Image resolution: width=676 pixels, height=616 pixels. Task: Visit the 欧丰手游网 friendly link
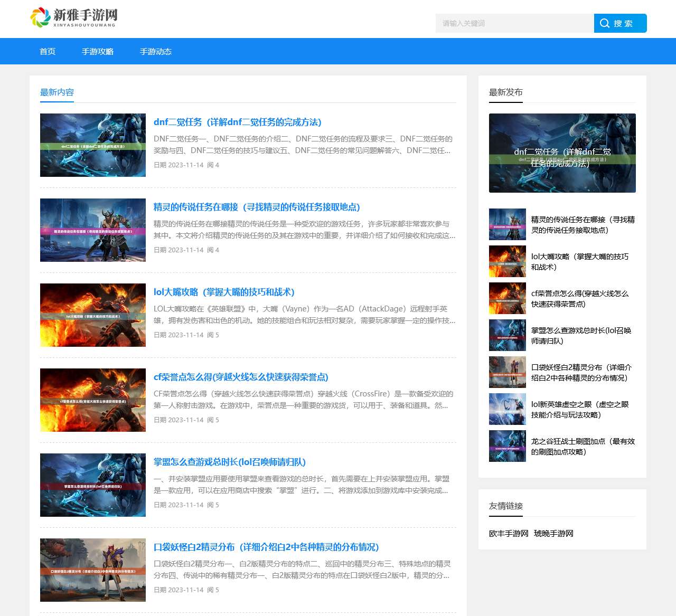509,534
